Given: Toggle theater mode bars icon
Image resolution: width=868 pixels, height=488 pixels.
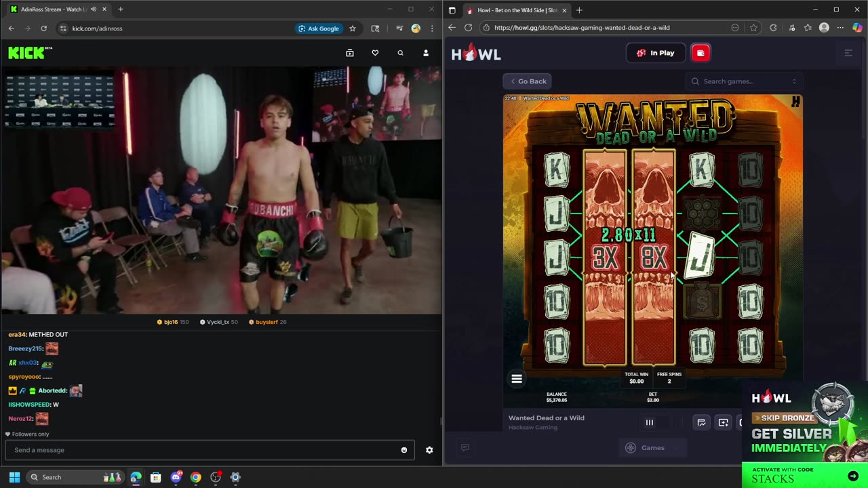Looking at the screenshot, I should pyautogui.click(x=649, y=422).
